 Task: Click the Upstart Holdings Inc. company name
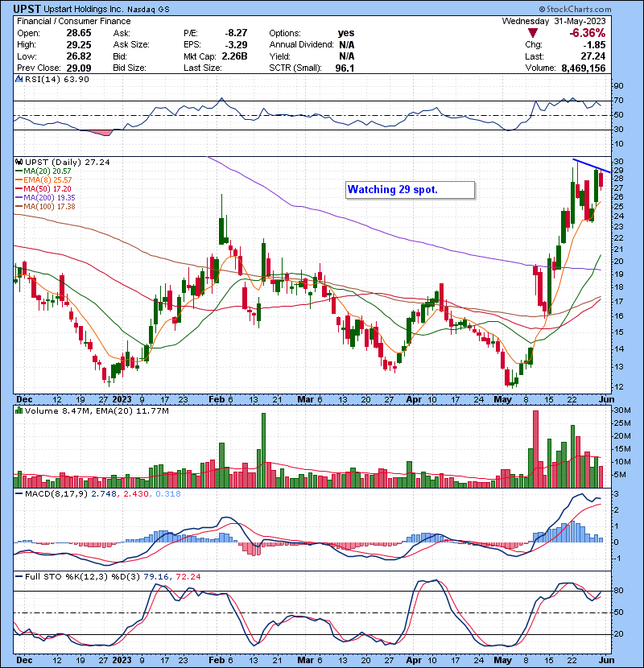pos(84,10)
